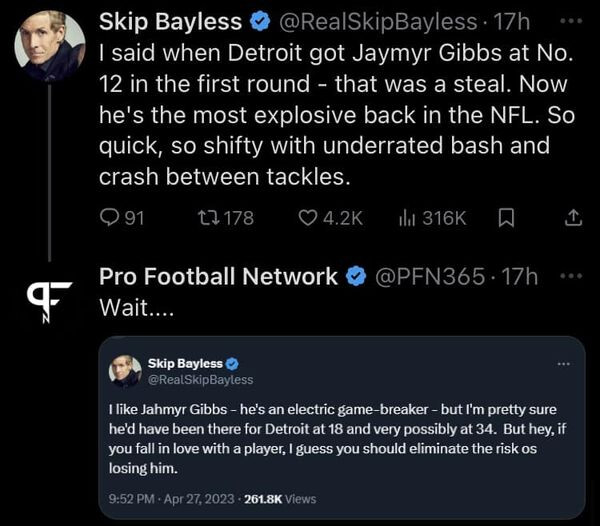Viewport: 600px width, 526px height.
Task: Like Skip Bayless's tweet
Action: 309,218
